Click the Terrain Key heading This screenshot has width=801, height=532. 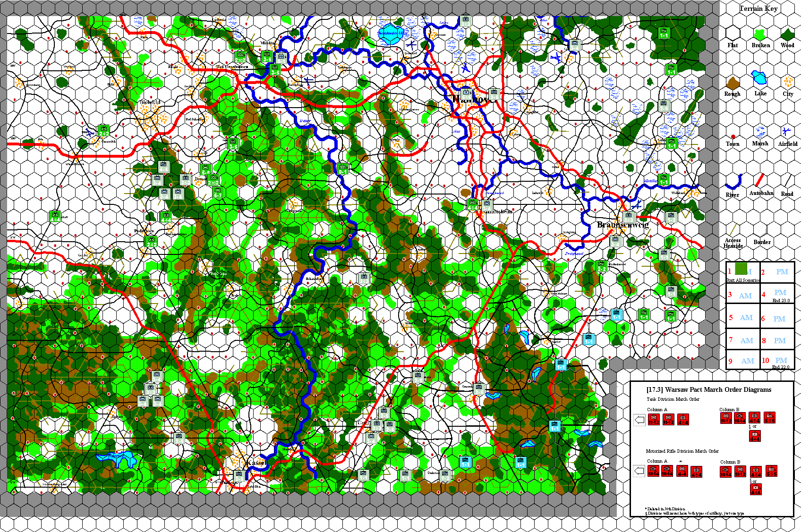click(x=758, y=8)
